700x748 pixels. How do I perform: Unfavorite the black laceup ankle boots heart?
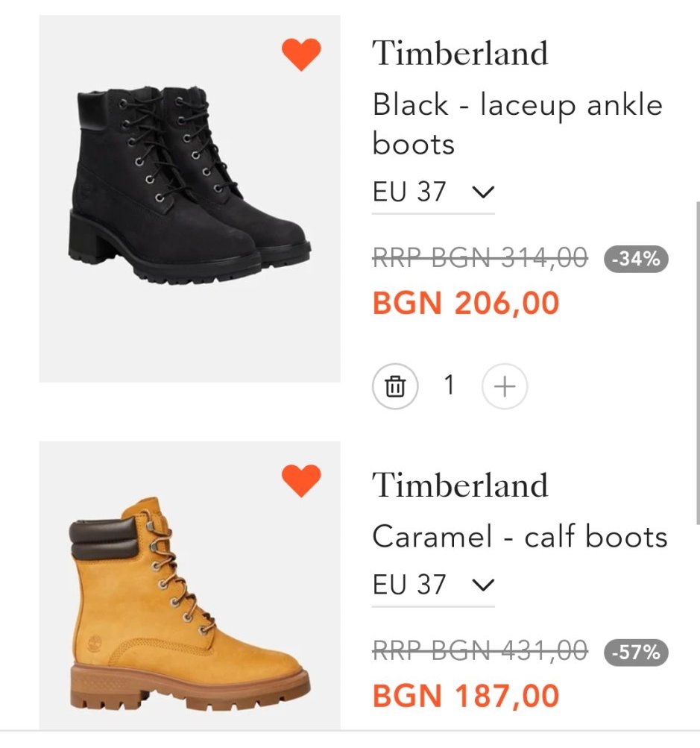[301, 54]
